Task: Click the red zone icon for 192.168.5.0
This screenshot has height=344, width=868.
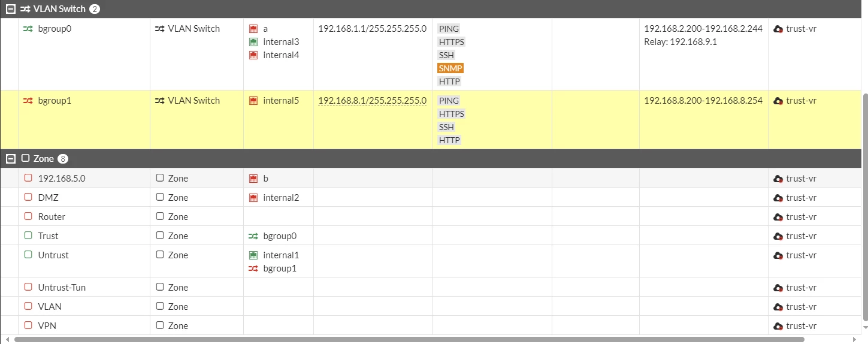Action: [28, 178]
